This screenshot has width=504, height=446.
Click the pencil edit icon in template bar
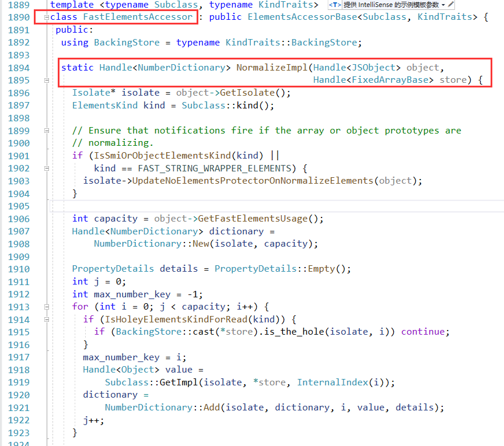451,4
